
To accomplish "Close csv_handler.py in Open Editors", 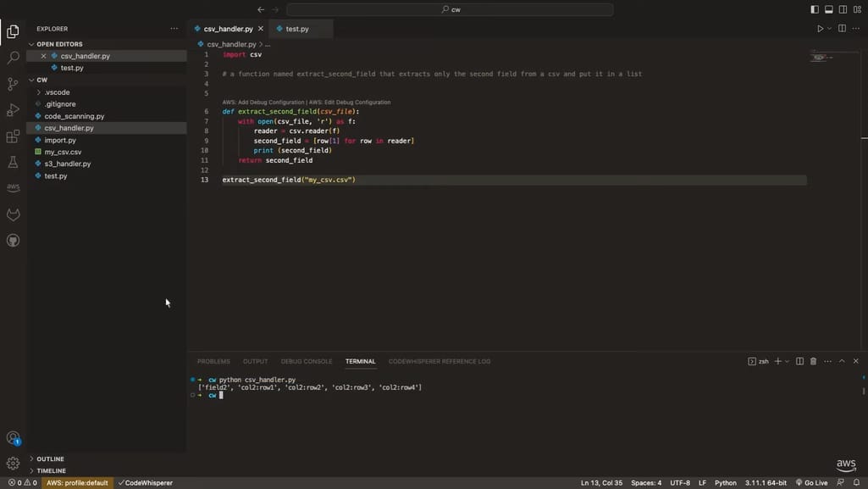I will click(43, 56).
